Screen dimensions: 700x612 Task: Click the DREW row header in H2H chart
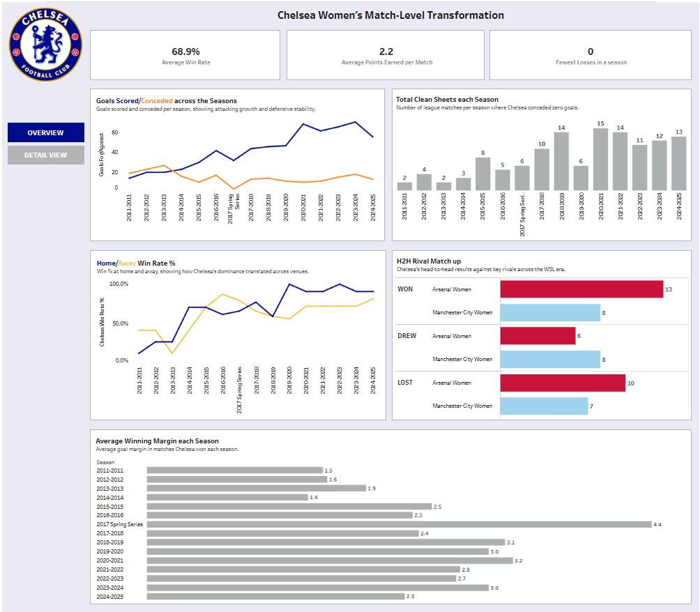[406, 336]
